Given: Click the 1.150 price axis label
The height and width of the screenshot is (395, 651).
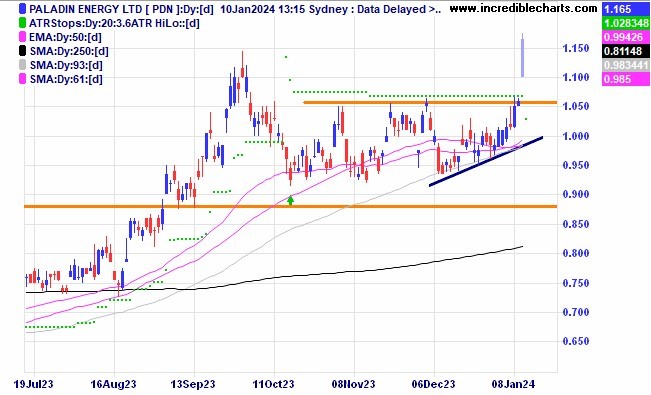Looking at the screenshot, I should (576, 49).
